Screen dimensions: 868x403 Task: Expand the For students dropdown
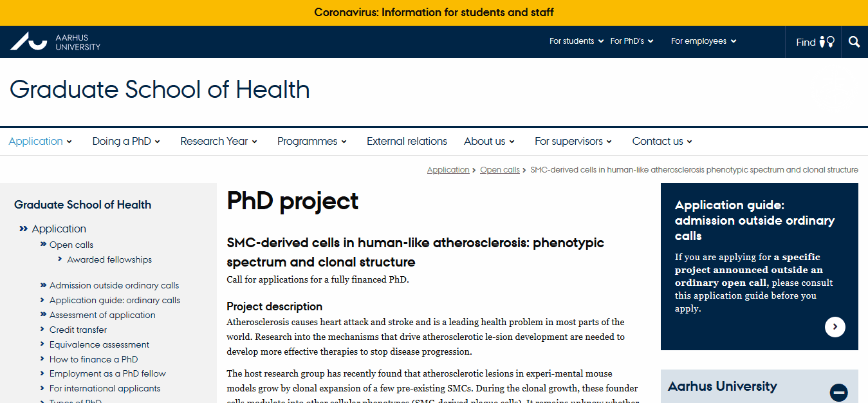tap(576, 41)
